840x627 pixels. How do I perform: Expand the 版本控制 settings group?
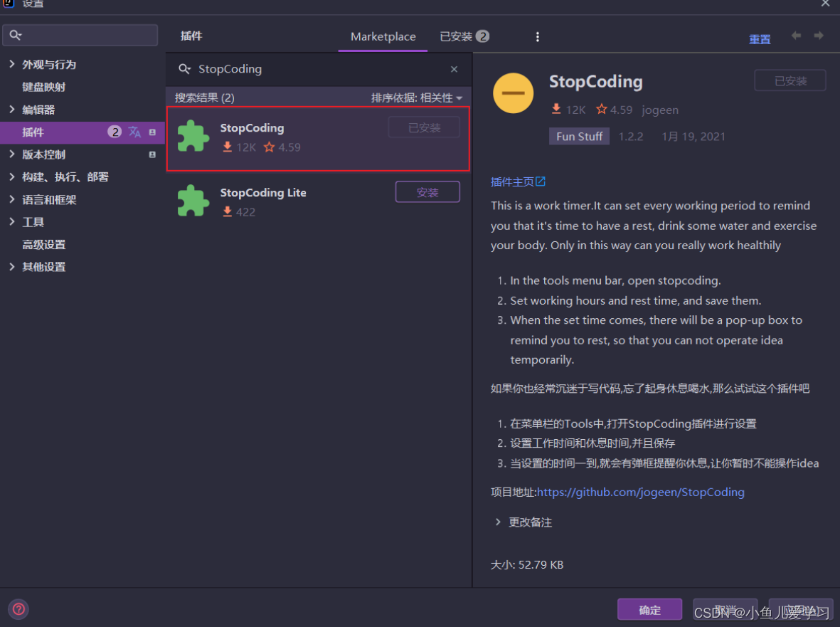[12, 154]
